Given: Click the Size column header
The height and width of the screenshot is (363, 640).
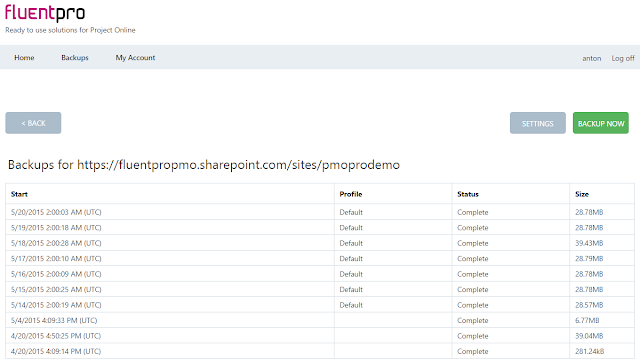Looking at the screenshot, I should (582, 194).
